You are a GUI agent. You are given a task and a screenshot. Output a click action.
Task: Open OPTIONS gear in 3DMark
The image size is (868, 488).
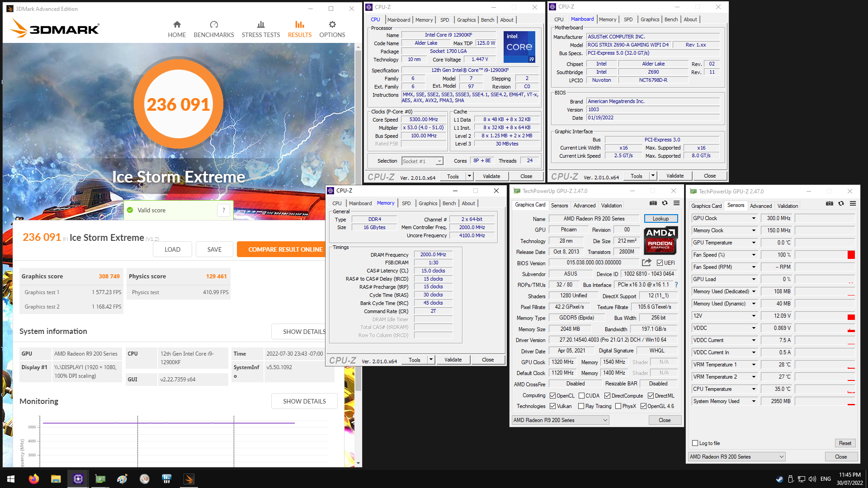click(x=332, y=29)
